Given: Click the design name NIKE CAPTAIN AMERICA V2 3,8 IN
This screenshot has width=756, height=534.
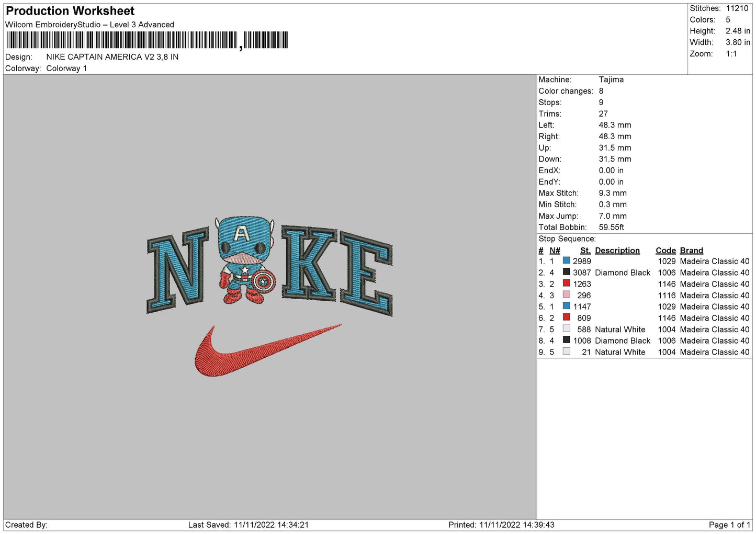Looking at the screenshot, I should click(112, 57).
